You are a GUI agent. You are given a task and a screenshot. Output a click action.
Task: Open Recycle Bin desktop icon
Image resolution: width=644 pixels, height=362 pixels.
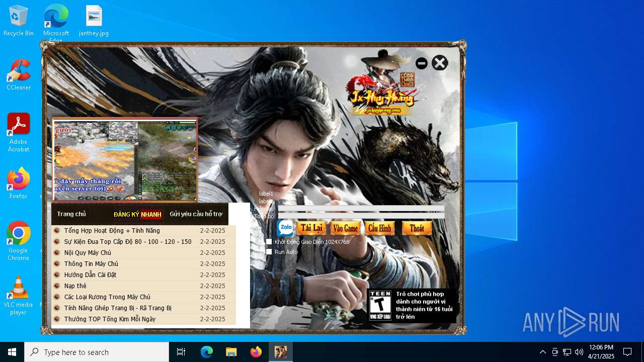[19, 21]
